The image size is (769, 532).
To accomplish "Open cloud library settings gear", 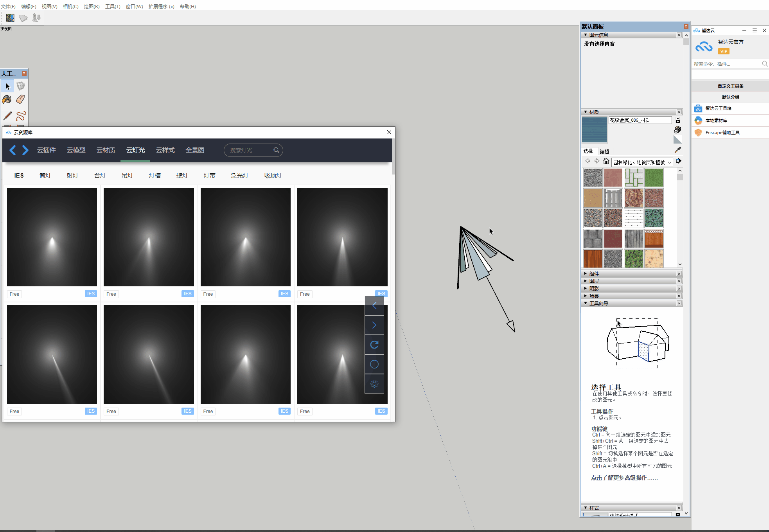I will [374, 384].
